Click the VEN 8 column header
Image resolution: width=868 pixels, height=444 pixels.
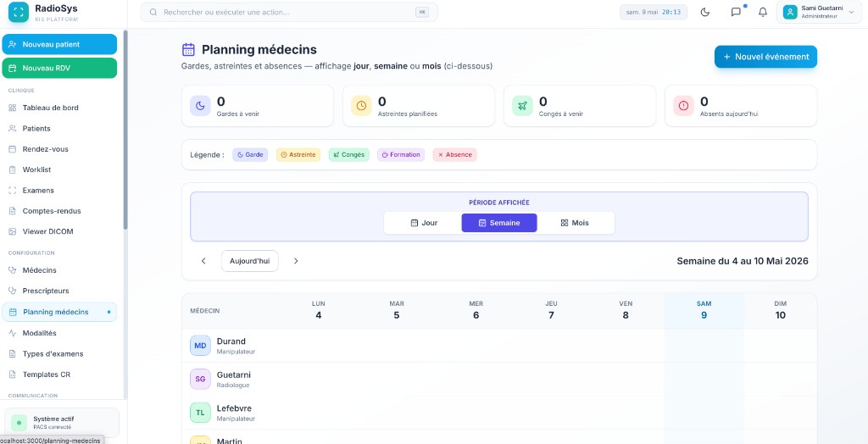(x=626, y=311)
